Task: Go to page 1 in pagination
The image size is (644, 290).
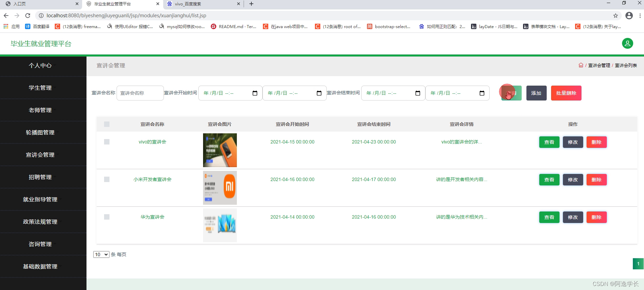Action: [x=638, y=264]
